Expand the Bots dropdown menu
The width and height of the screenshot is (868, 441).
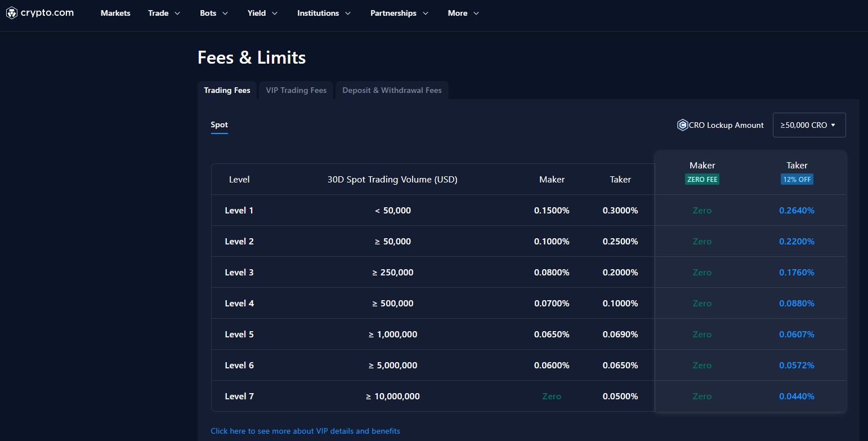[x=214, y=13]
